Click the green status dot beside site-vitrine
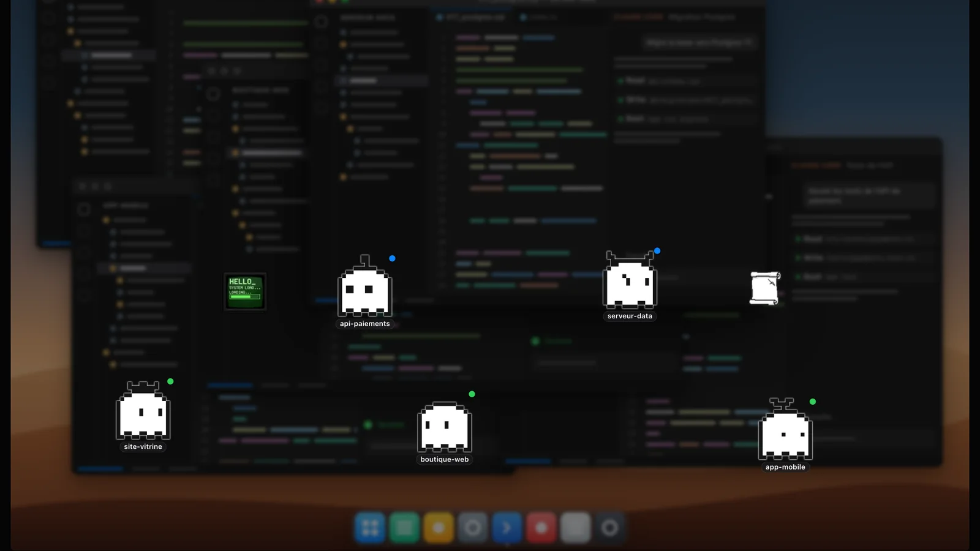Image resolution: width=980 pixels, height=551 pixels. (x=170, y=381)
